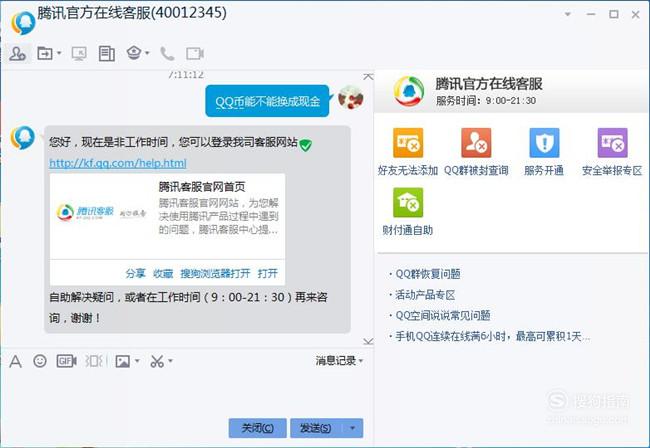
Task: Click 分享 on the link card
Action: [136, 274]
